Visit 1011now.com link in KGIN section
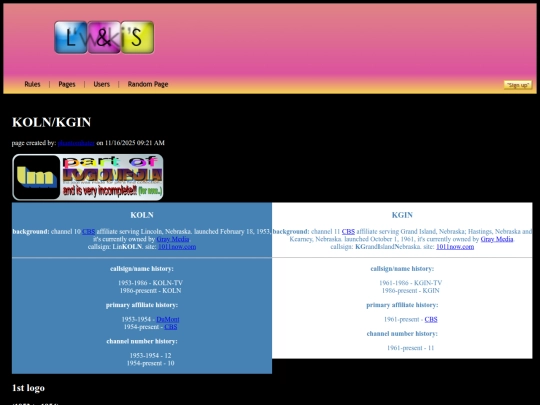 pyautogui.click(x=455, y=247)
